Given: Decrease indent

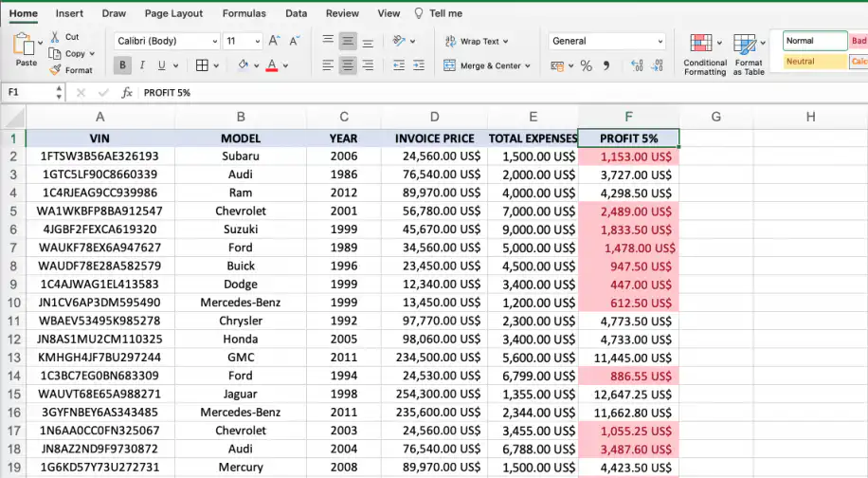Looking at the screenshot, I should click(x=399, y=65).
